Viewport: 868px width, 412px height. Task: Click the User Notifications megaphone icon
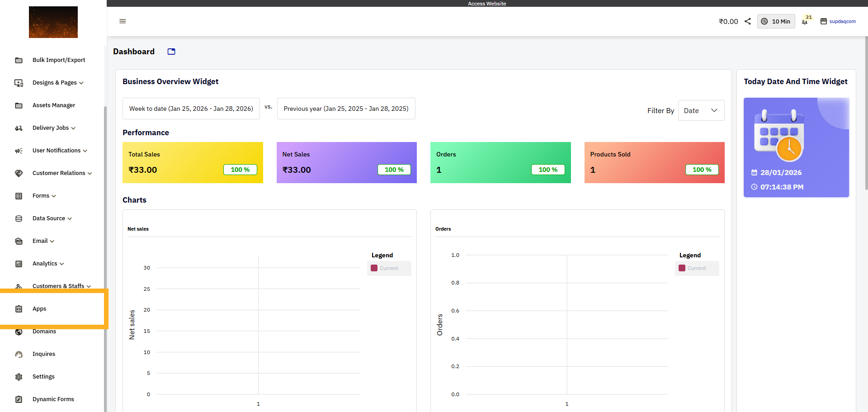19,151
